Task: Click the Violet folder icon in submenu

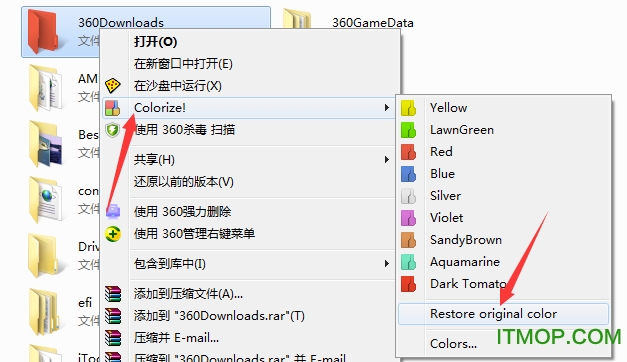Action: [408, 218]
